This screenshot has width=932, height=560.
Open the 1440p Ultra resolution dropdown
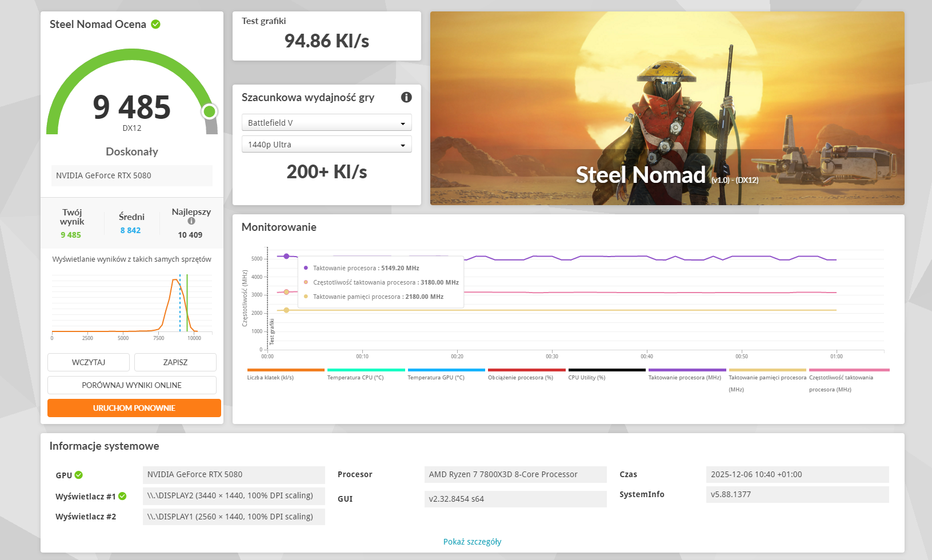tap(326, 145)
